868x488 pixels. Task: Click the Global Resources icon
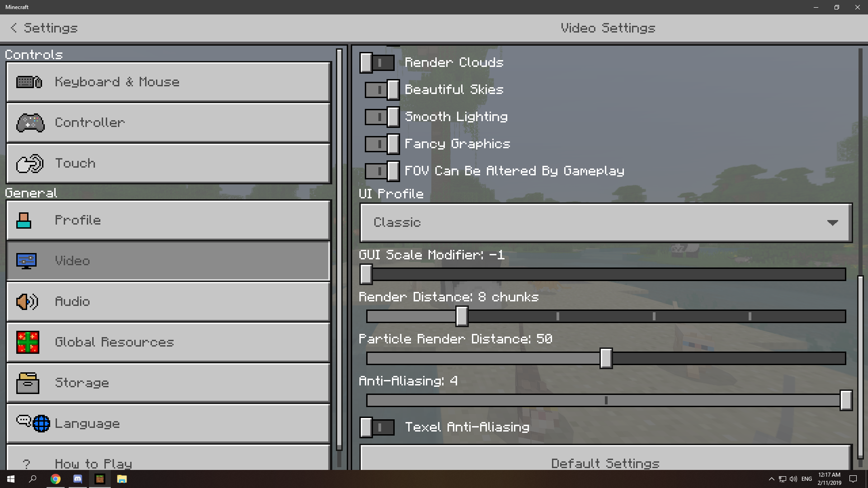click(x=28, y=342)
